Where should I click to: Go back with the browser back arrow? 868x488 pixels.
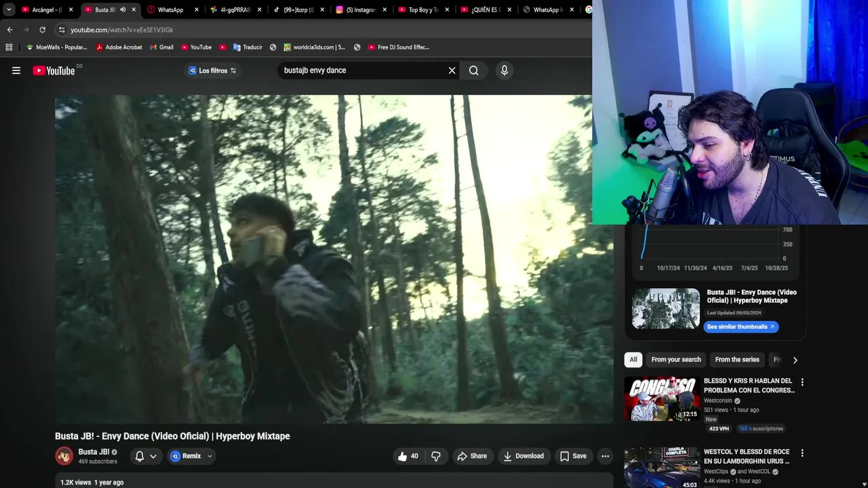tap(9, 30)
